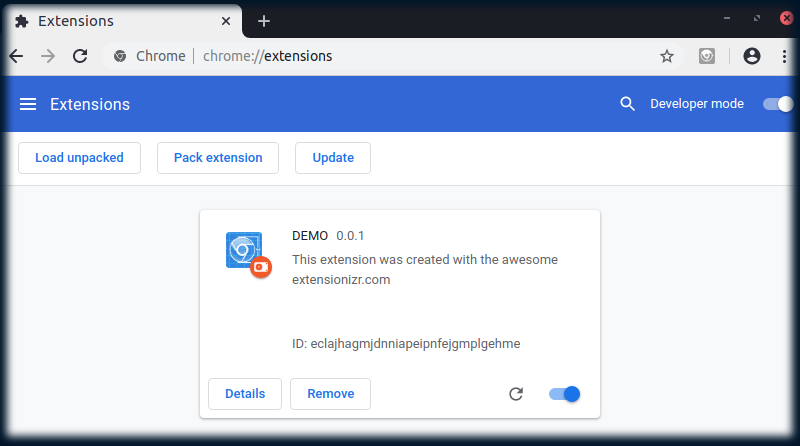The image size is (800, 446).
Task: Open a new tab with the plus button
Action: click(264, 21)
